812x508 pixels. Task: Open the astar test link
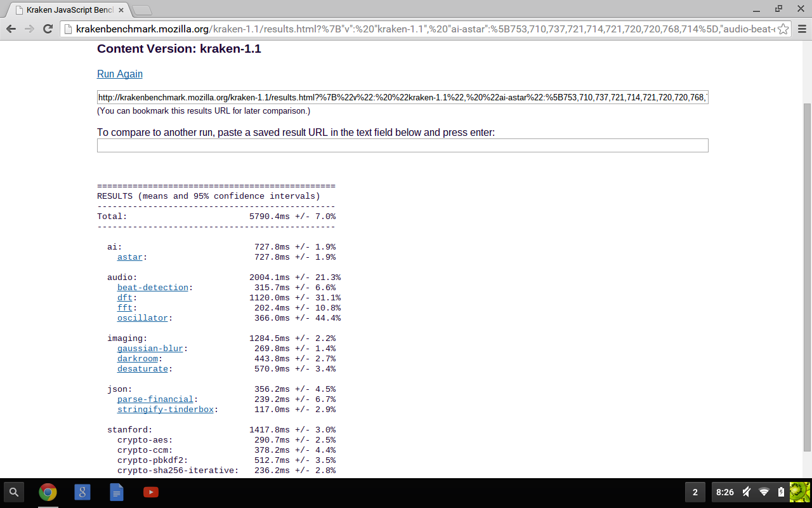pos(130,257)
